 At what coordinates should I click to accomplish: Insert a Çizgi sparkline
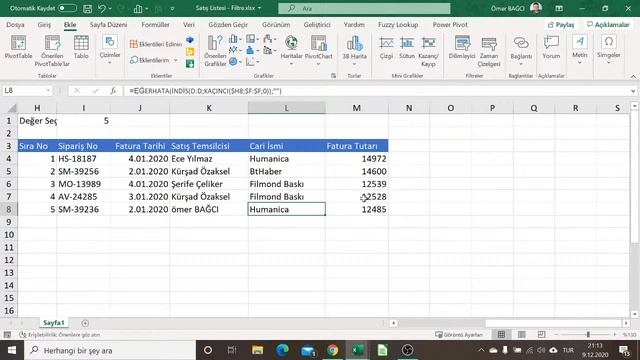click(x=386, y=48)
